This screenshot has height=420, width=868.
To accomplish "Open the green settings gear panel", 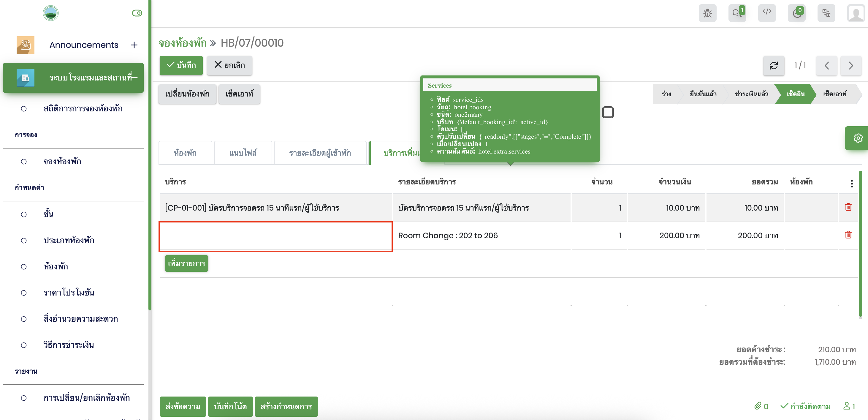I will [x=858, y=138].
